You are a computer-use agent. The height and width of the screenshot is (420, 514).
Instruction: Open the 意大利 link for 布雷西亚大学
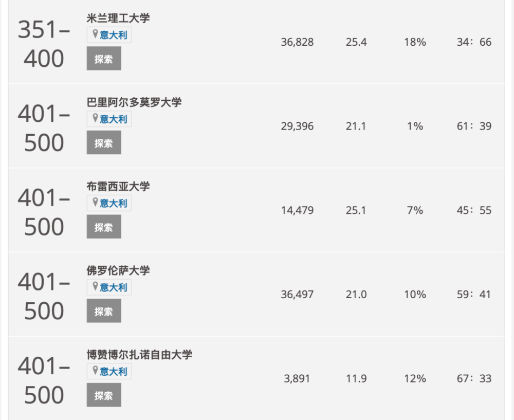coord(114,203)
